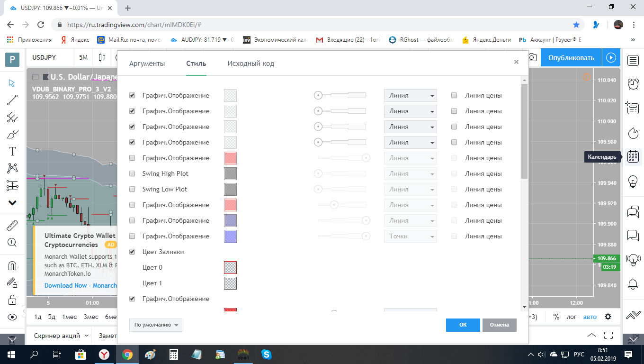Expand the По умолчанию defaults dropdown

155,325
